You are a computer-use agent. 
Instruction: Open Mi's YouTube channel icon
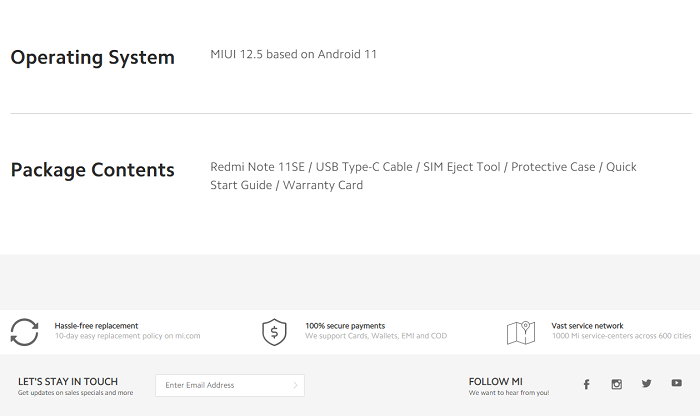tap(676, 383)
